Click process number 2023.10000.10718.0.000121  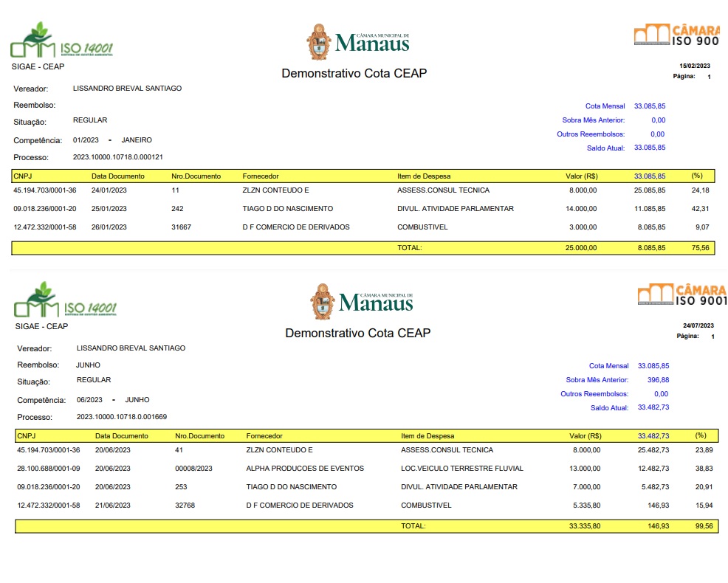118,157
